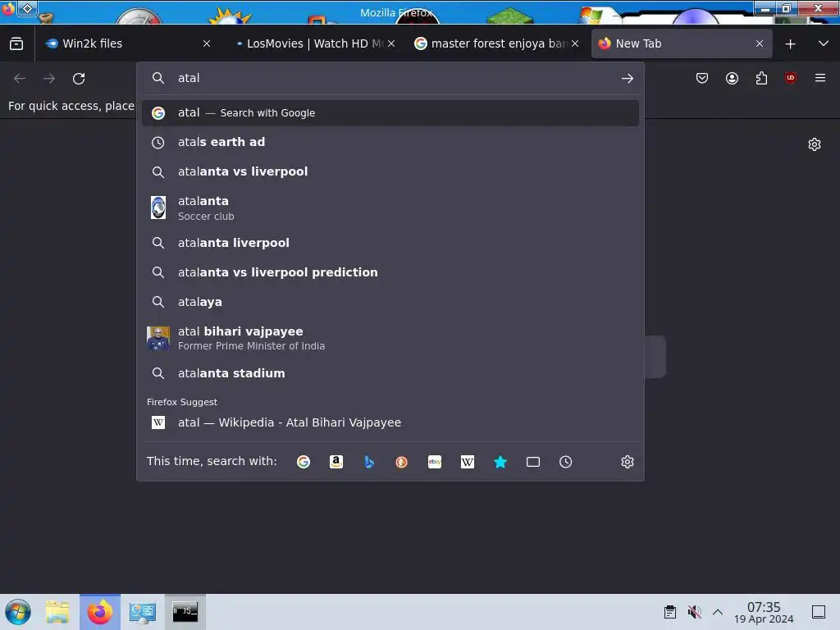The image size is (840, 630).
Task: Open search settings gear in dropdown
Action: click(628, 462)
